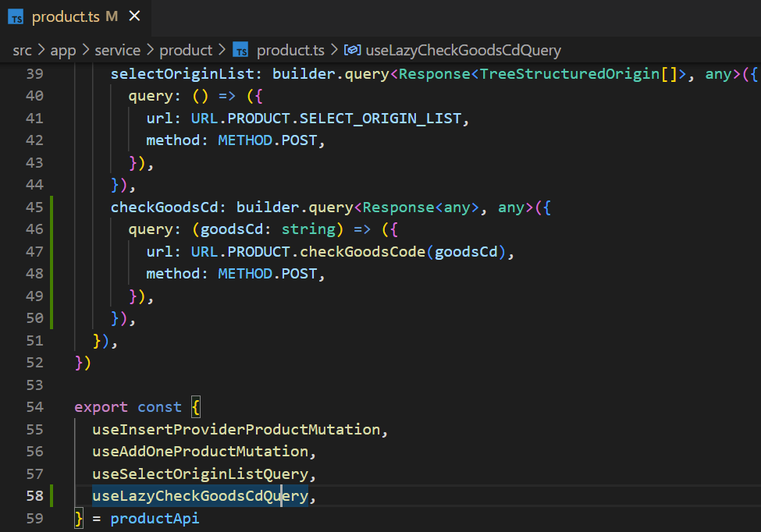Click line number 39 in gutter

34,74
